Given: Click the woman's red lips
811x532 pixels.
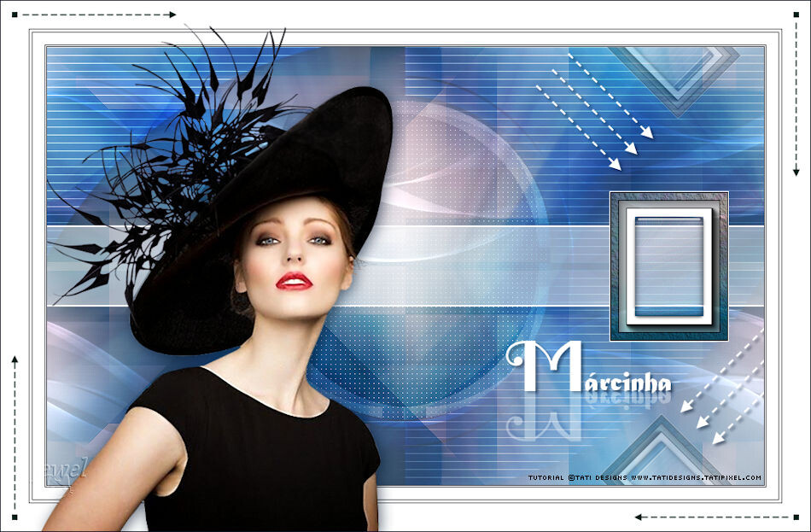Looking at the screenshot, I should 294,281.
